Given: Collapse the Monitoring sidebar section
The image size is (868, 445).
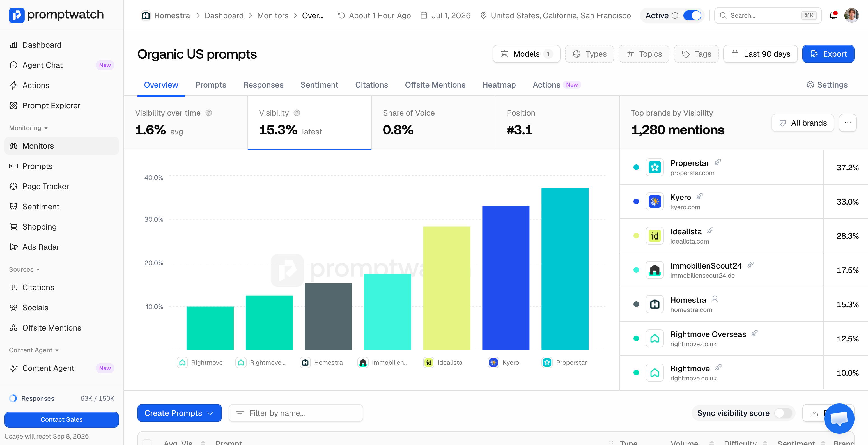Looking at the screenshot, I should (28, 128).
